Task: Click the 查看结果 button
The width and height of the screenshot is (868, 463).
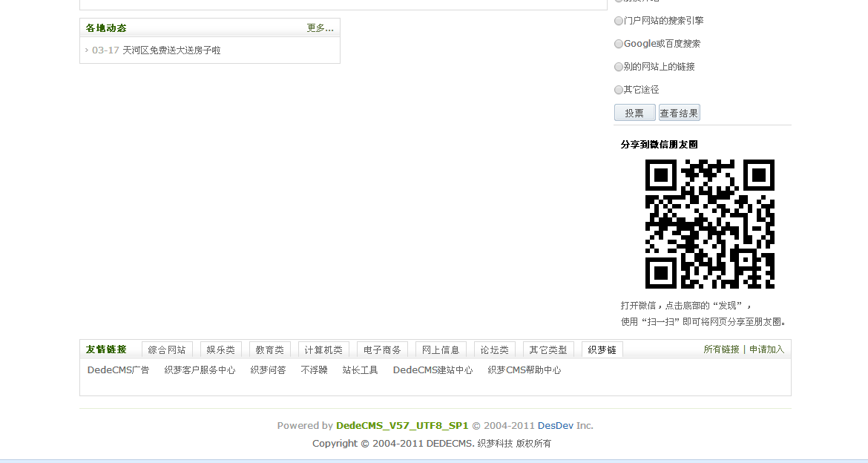Action: pyautogui.click(x=680, y=113)
